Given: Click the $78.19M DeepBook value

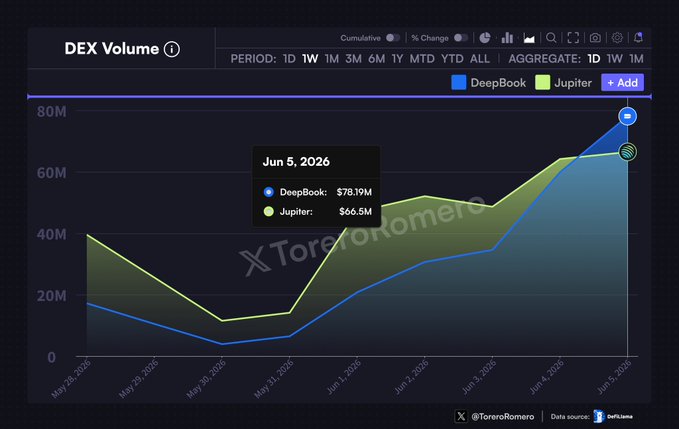Looking at the screenshot, I should coord(354,192).
